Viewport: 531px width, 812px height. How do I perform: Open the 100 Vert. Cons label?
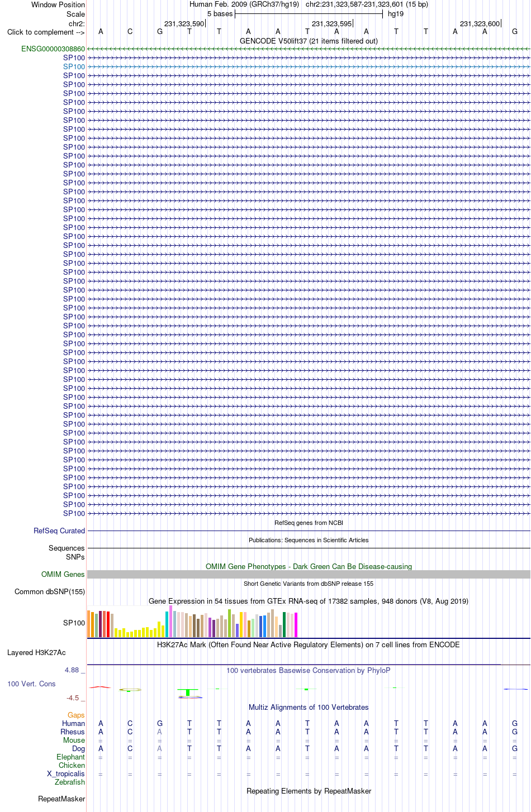31,684
